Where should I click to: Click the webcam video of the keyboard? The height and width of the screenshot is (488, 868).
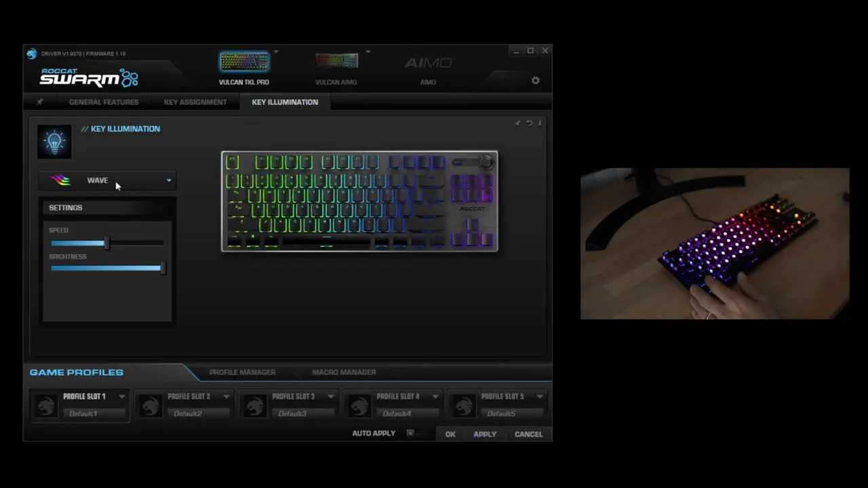715,243
